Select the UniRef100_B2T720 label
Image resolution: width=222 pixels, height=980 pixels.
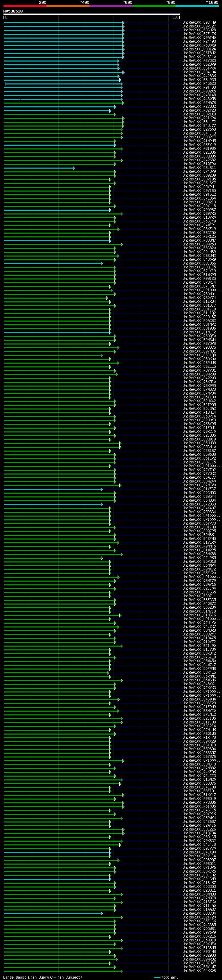(x=199, y=918)
